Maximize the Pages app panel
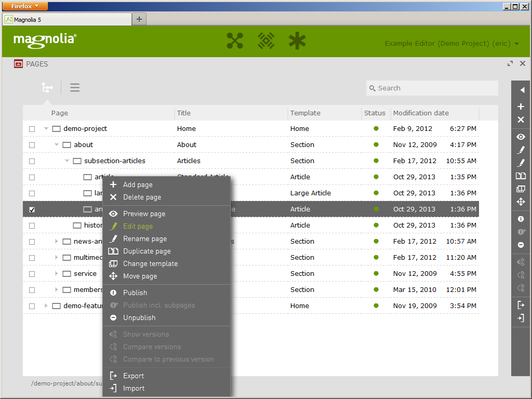This screenshot has width=532, height=399. pyautogui.click(x=510, y=63)
